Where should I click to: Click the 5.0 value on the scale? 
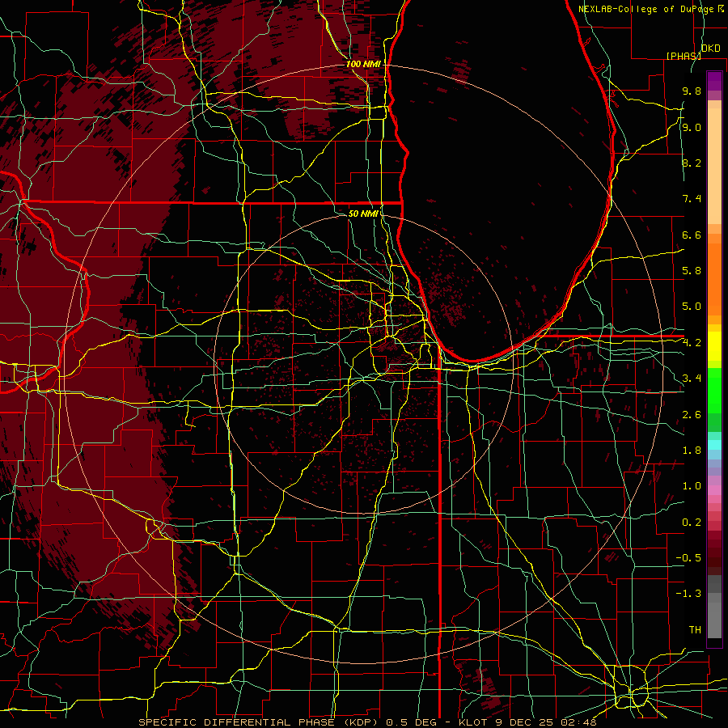point(692,307)
